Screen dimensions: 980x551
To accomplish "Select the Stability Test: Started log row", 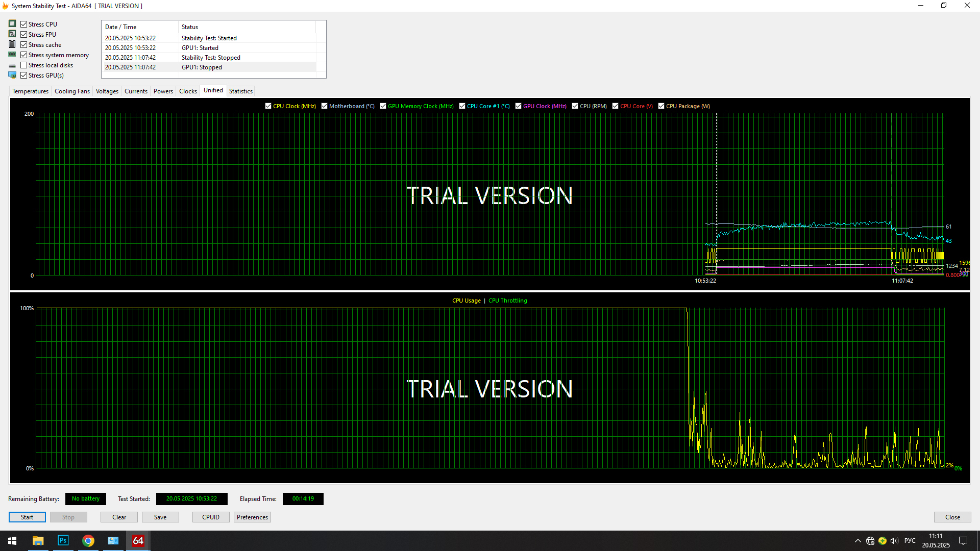I will click(209, 38).
